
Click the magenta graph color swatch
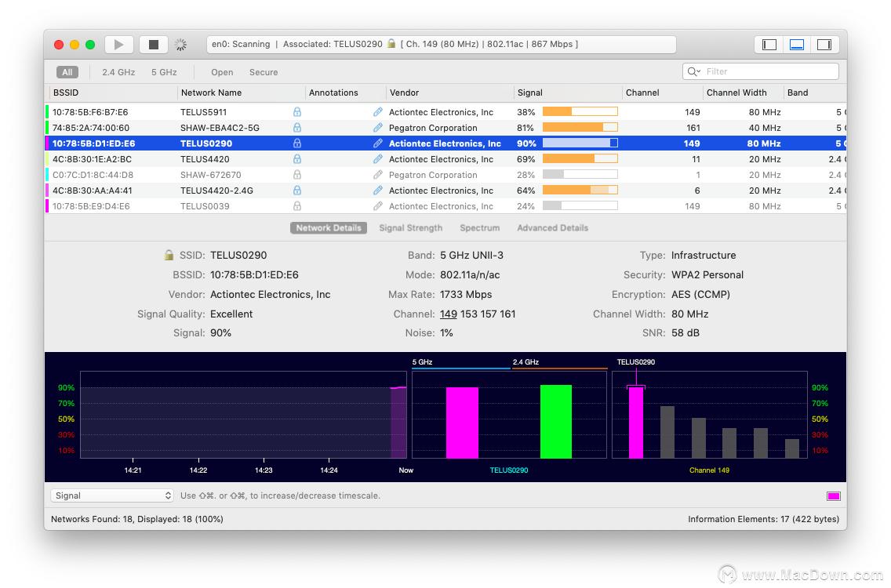[833, 496]
